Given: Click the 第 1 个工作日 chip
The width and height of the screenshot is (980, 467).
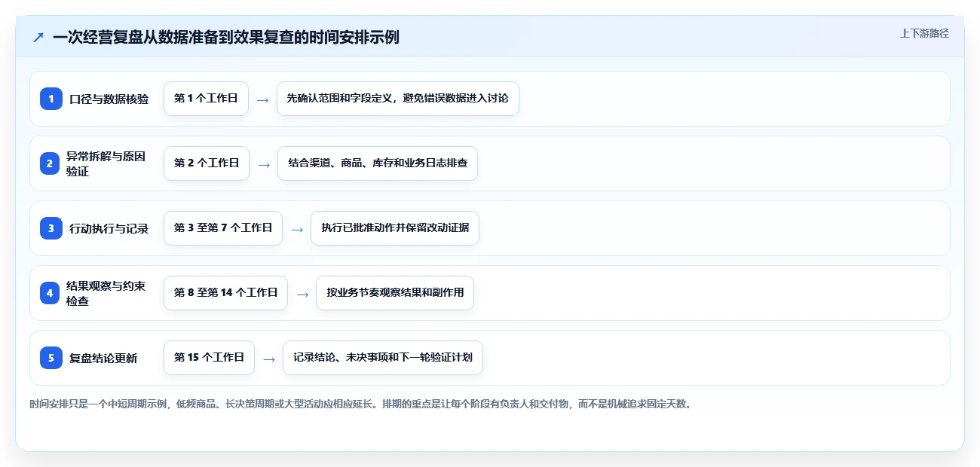Looking at the screenshot, I should tap(206, 99).
